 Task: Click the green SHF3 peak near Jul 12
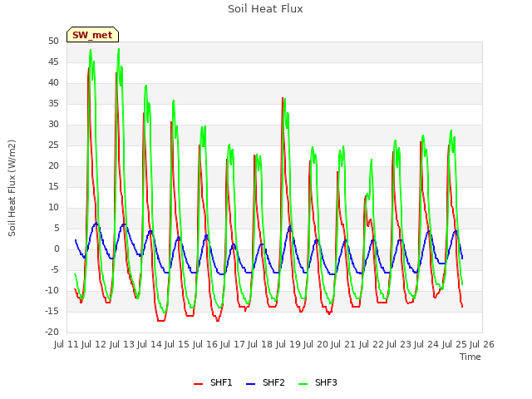click(x=91, y=50)
